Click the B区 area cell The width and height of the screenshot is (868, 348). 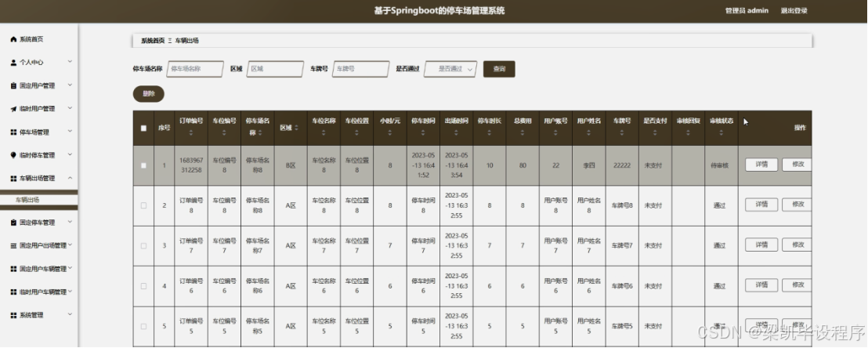click(291, 165)
